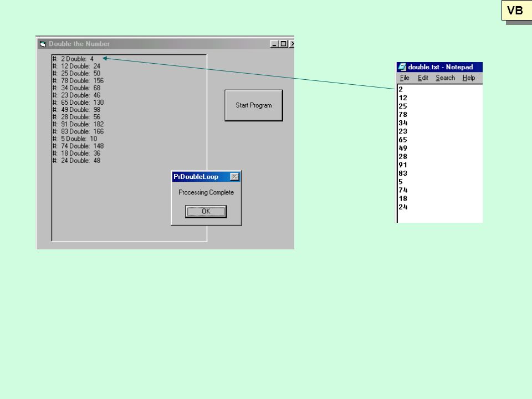Click the 'Processing Complete' message text
Screen dimensions: 532x399
click(206, 192)
